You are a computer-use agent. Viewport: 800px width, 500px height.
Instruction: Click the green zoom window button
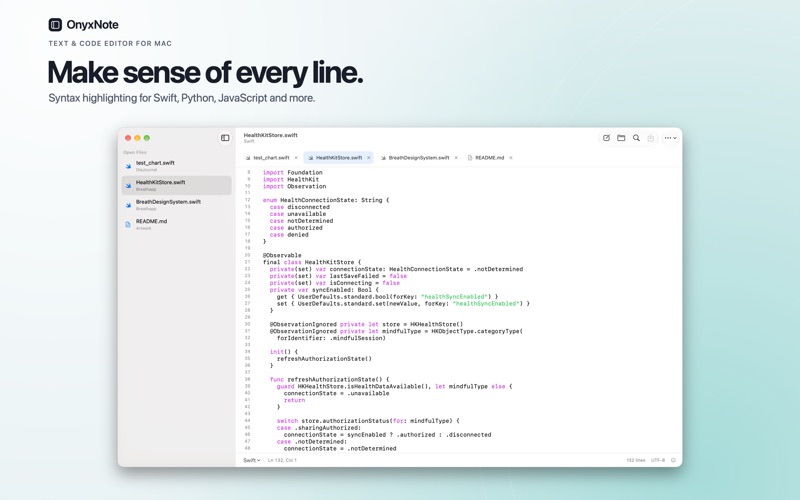[x=147, y=138]
